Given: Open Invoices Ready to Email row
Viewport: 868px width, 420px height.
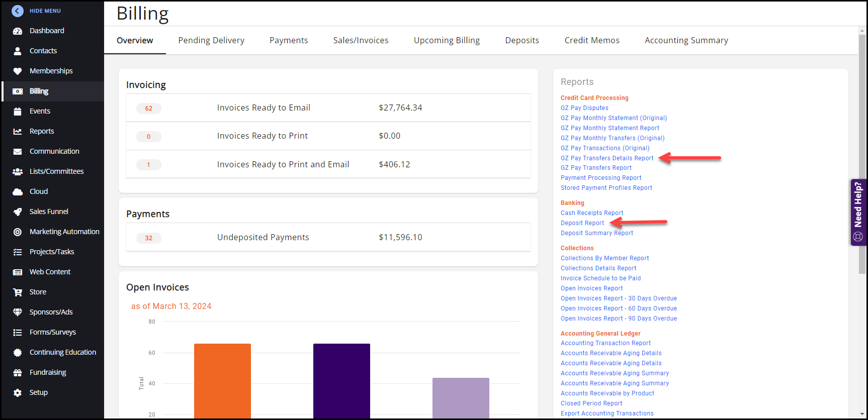Looking at the screenshot, I should (328, 108).
